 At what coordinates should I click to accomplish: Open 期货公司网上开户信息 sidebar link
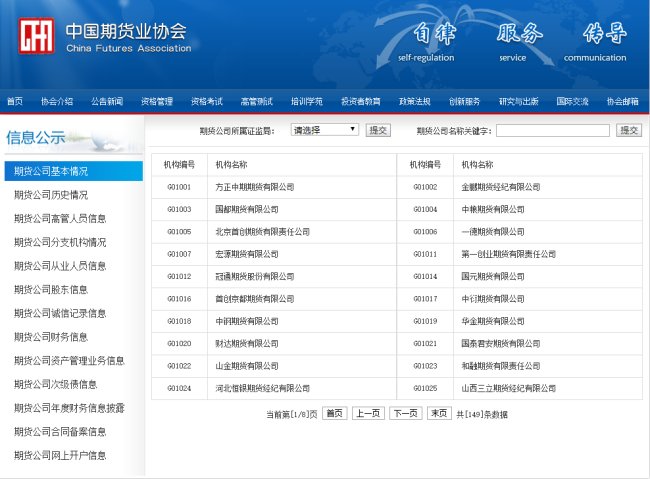(x=60, y=455)
